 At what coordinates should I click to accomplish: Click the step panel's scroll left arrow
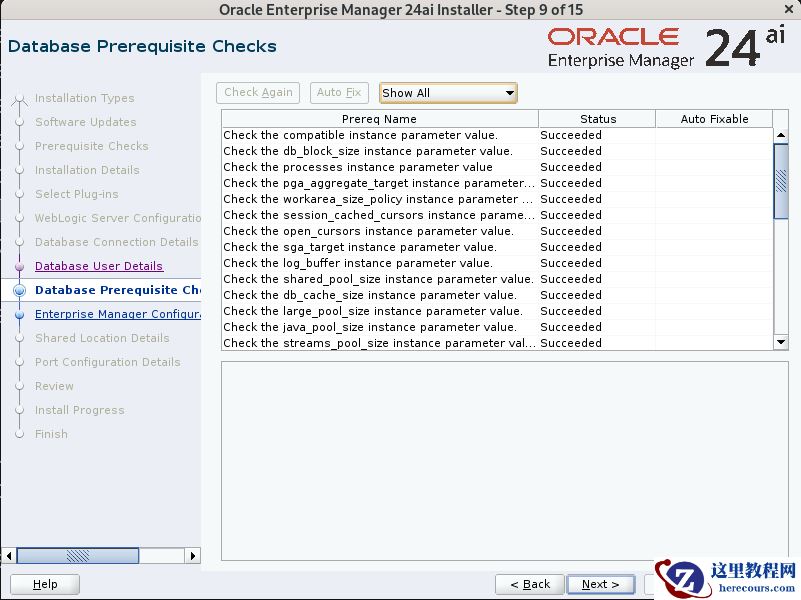[x=9, y=556]
